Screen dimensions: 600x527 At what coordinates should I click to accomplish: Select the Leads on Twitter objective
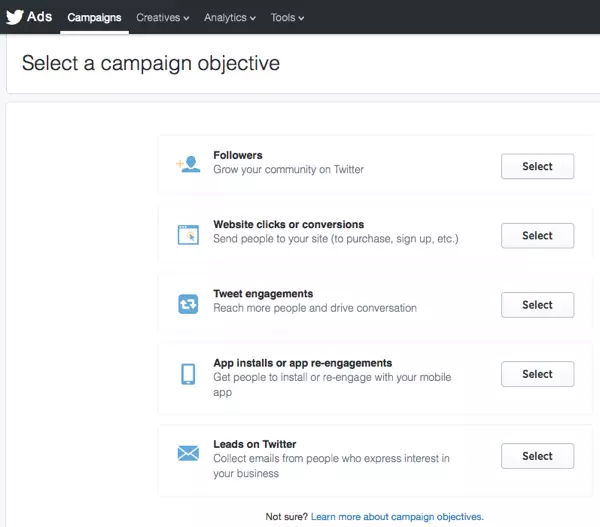pos(537,456)
